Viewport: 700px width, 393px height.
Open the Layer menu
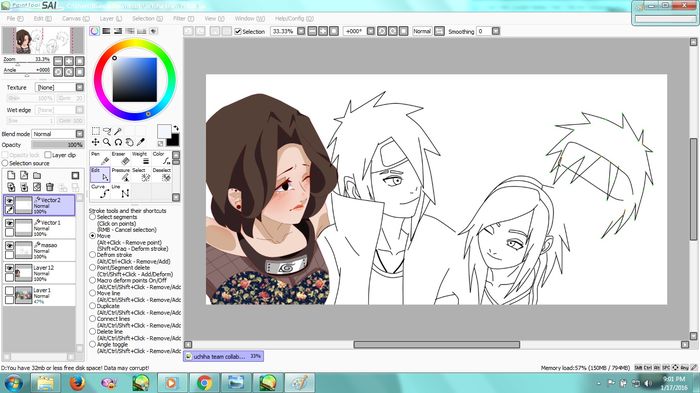click(111, 18)
